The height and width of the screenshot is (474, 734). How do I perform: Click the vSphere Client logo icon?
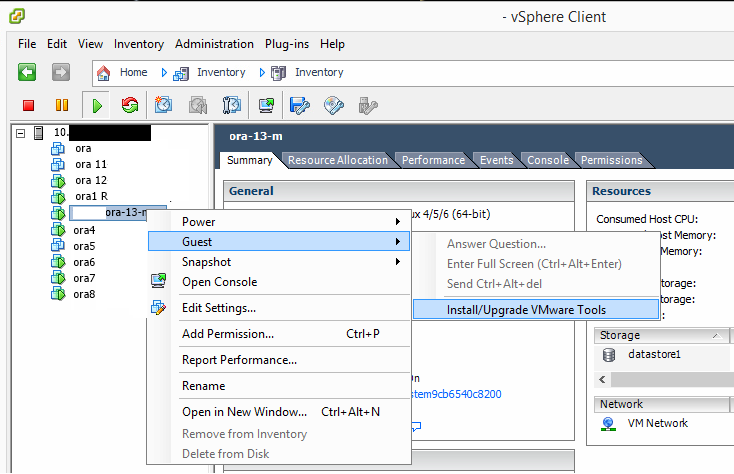pos(17,16)
